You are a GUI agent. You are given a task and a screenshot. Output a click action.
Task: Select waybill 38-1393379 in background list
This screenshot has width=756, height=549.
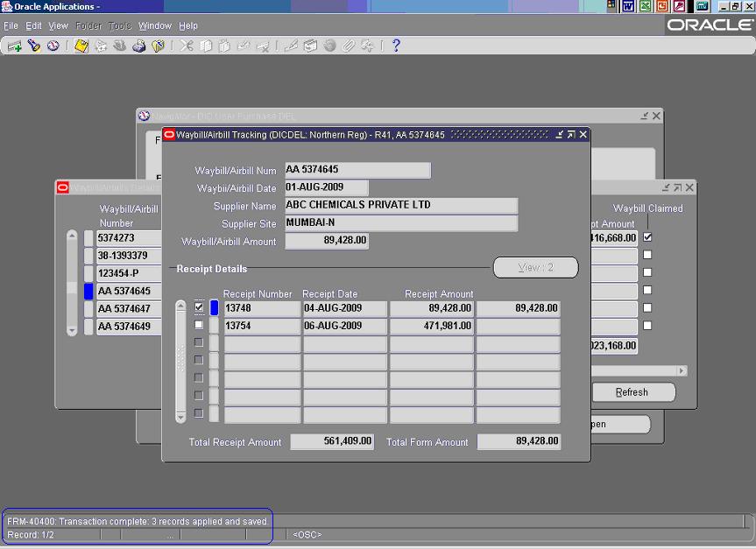[130, 256]
